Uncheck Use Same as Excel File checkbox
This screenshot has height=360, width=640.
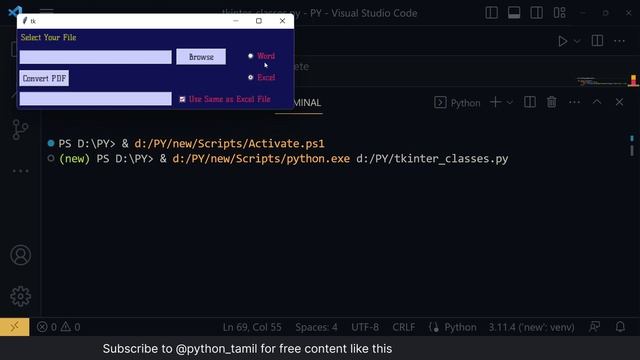point(182,99)
